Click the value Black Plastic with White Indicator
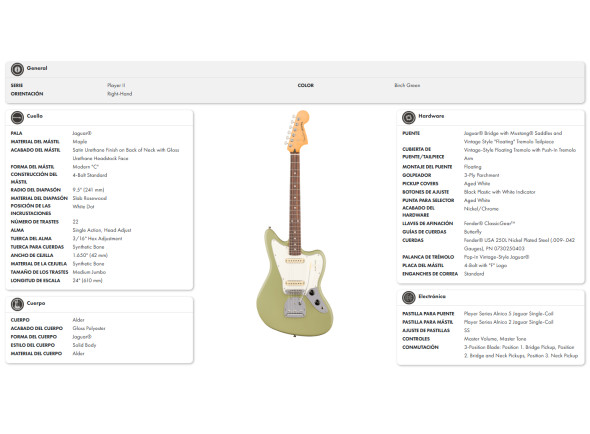Screen dimensions: 590x434 (x=500, y=192)
